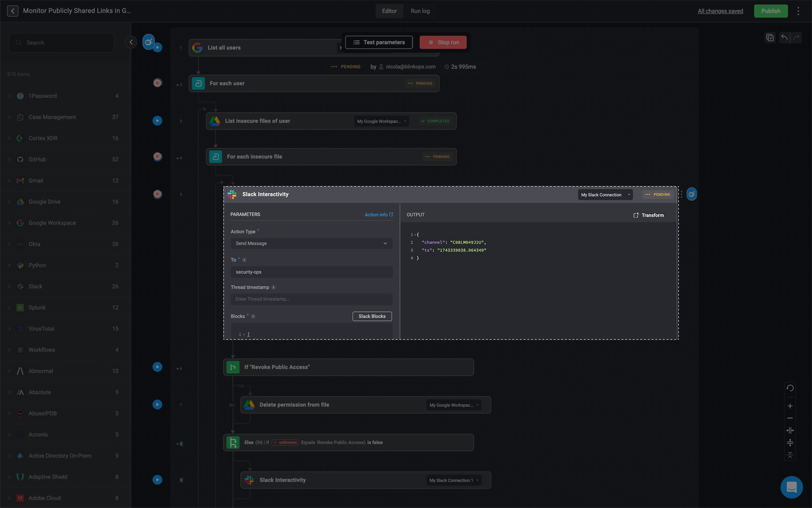Click the Search field in the sidebar
The image size is (812, 508).
[62, 43]
